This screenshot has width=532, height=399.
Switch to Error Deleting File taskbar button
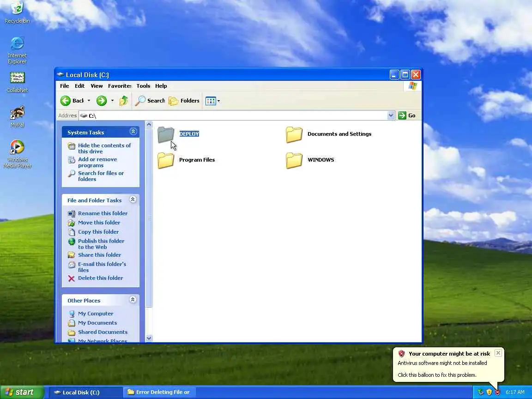(159, 392)
